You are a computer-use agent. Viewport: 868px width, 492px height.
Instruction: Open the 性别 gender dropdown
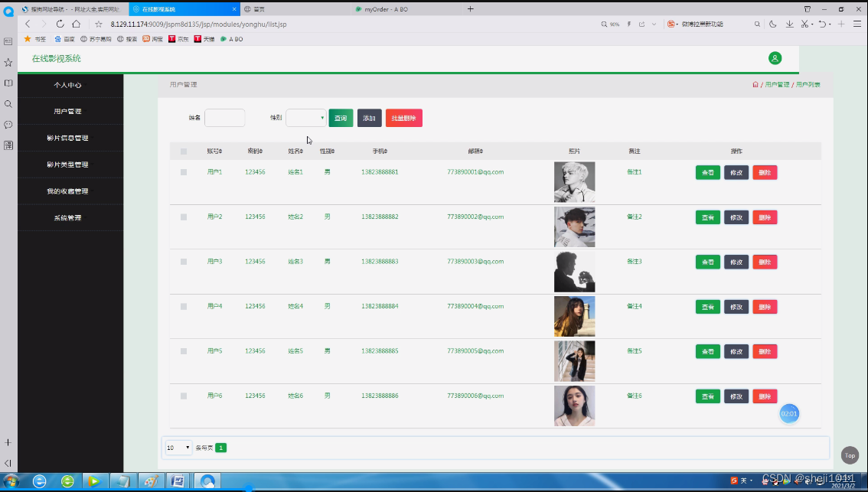pyautogui.click(x=305, y=118)
